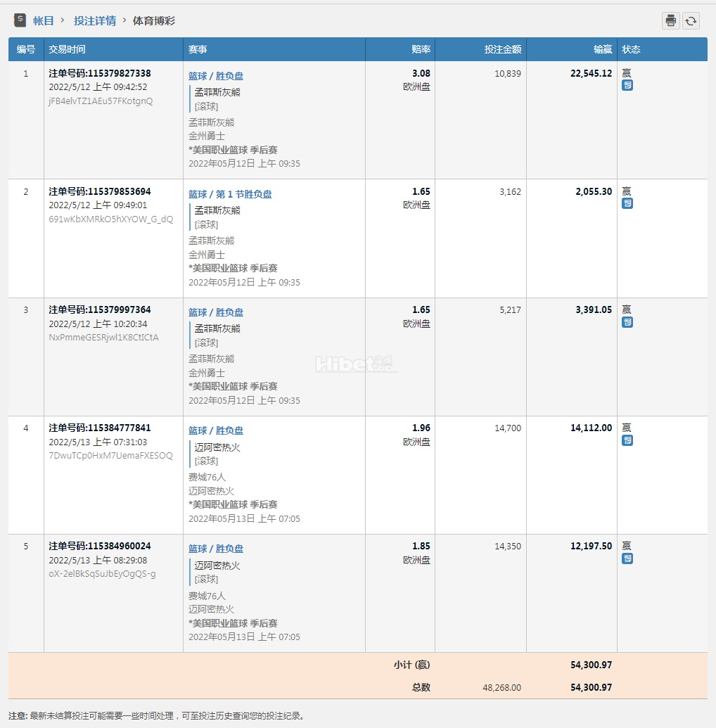The image size is (716, 728).
Task: Open details icon for bet 115379853694
Action: pos(627,203)
